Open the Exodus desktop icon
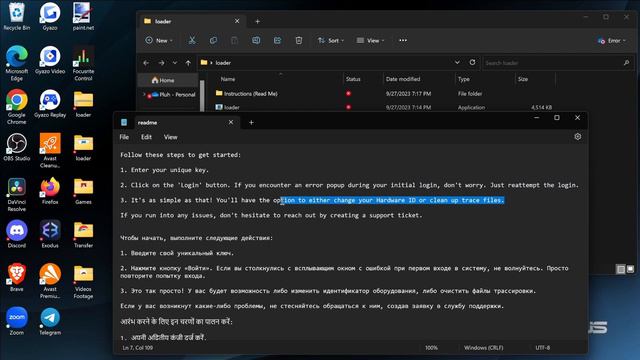 point(50,235)
